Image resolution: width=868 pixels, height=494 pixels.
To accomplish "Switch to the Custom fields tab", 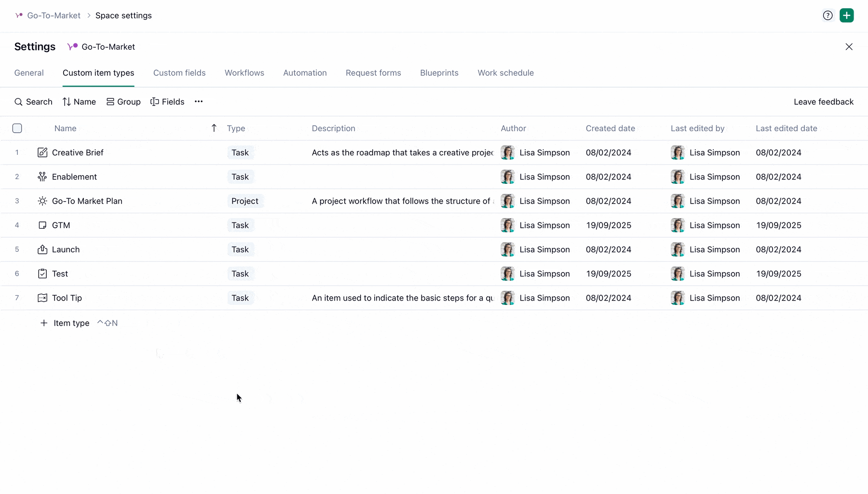I will point(179,73).
